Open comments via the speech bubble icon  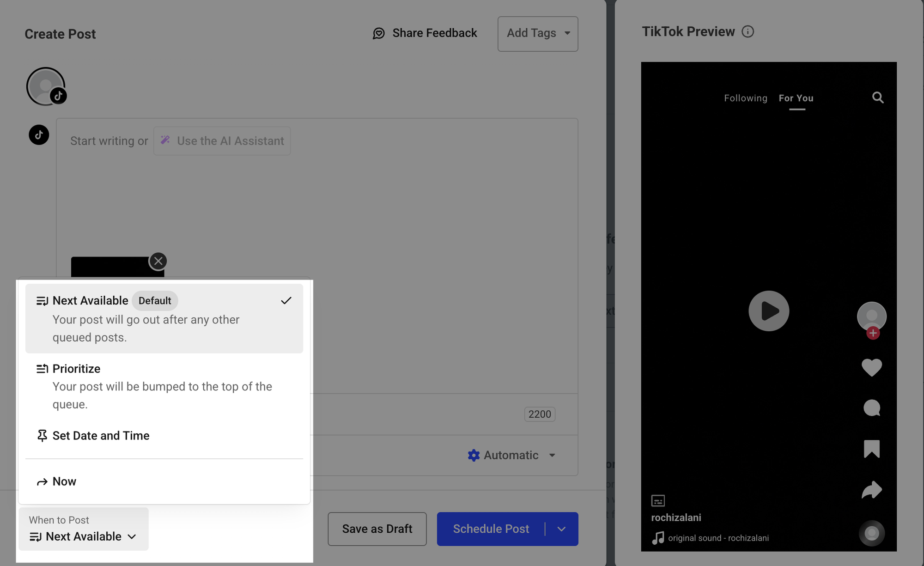872,408
